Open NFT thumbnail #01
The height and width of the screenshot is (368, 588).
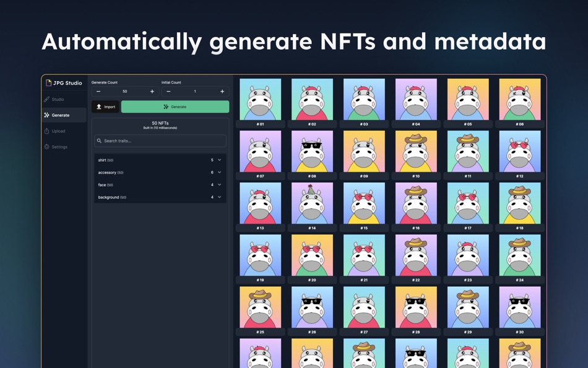point(260,100)
